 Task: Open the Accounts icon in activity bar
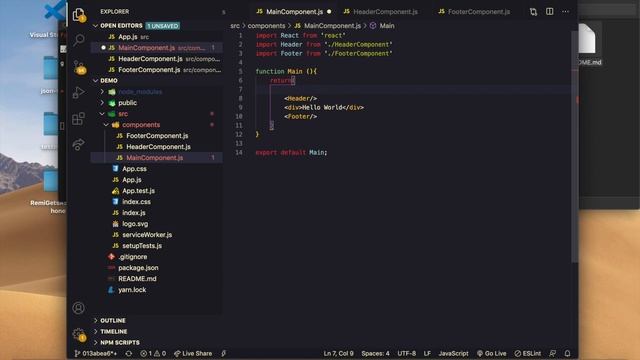78,308
